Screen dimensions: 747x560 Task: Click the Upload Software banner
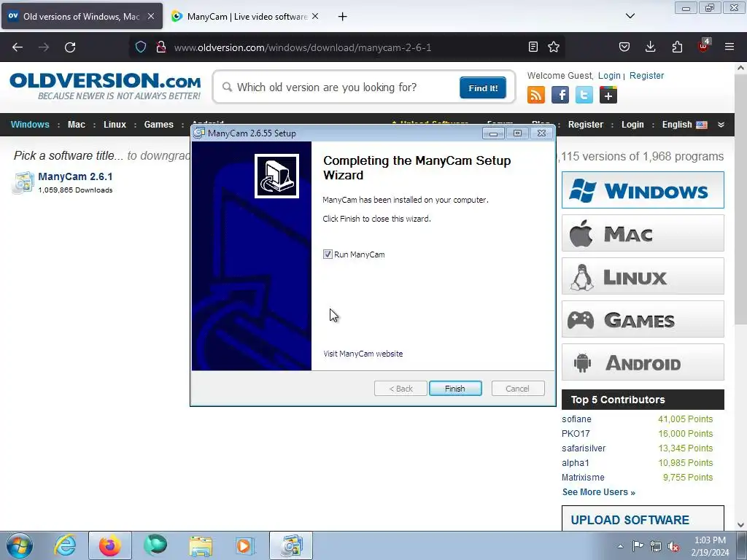click(643, 518)
